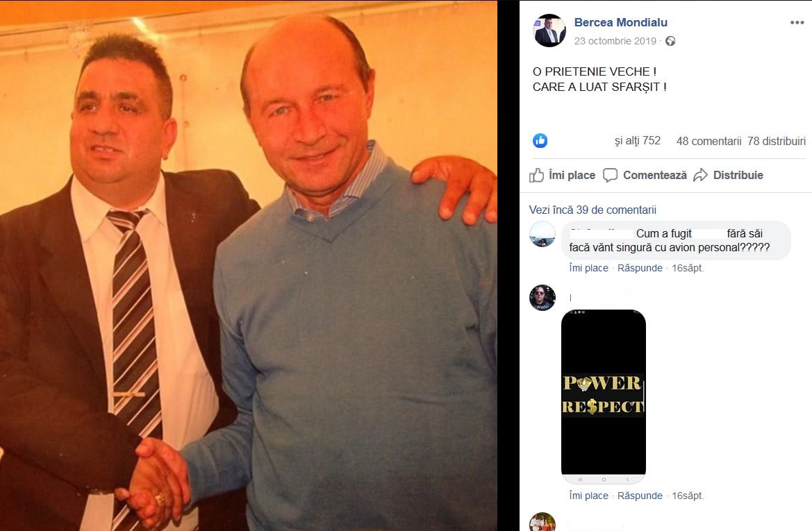This screenshot has width=812, height=531.
Task: Click the globe public visibility icon
Action: (670, 42)
